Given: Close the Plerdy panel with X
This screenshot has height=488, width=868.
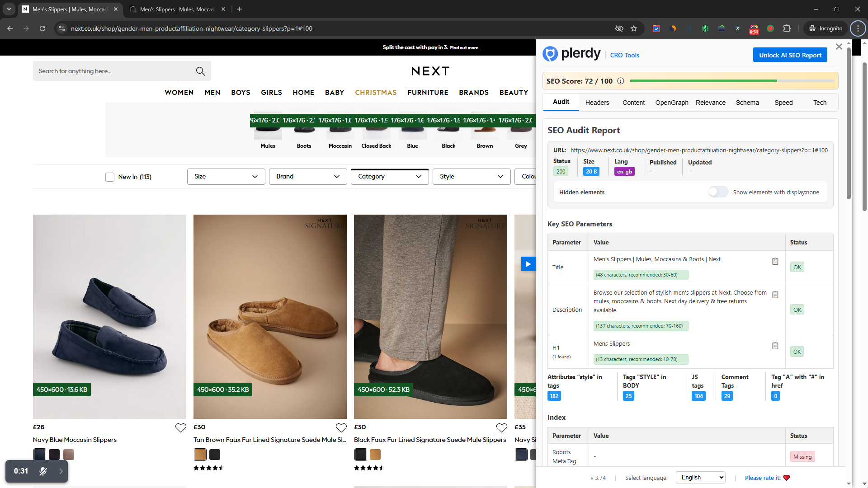Looking at the screenshot, I should tap(839, 47).
